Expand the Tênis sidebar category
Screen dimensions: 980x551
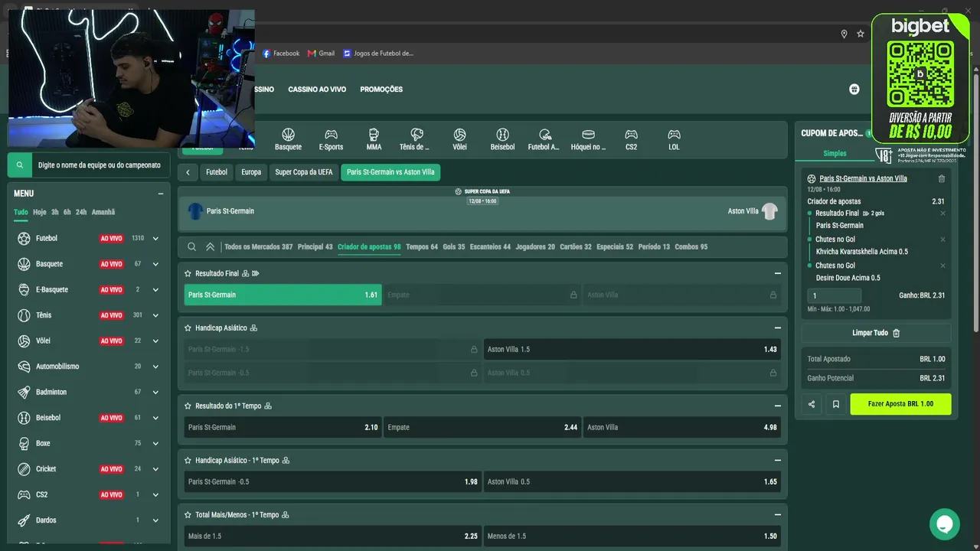pyautogui.click(x=155, y=315)
